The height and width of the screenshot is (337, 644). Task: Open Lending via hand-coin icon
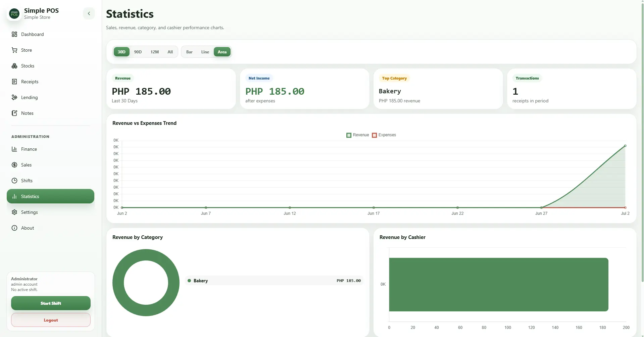point(14,97)
